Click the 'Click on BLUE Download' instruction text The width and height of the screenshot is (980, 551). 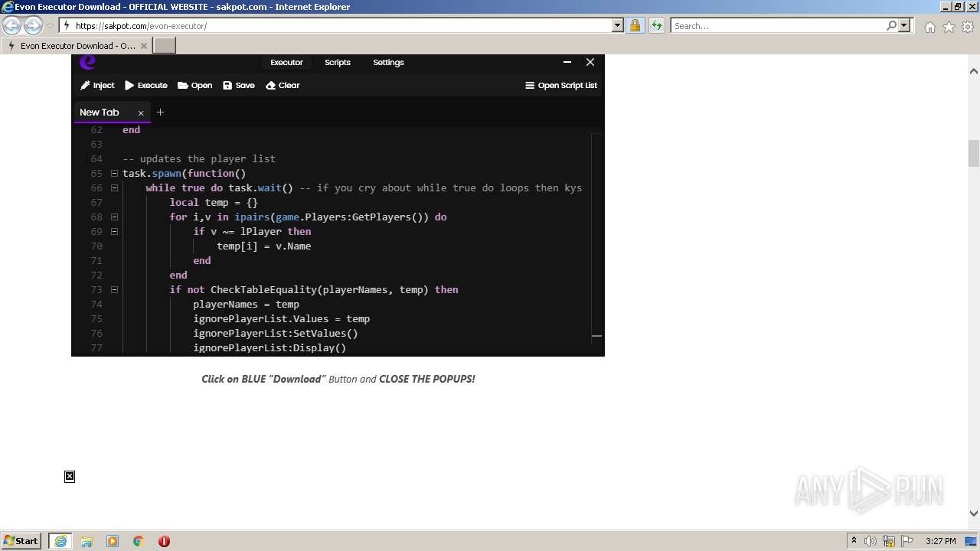(338, 379)
